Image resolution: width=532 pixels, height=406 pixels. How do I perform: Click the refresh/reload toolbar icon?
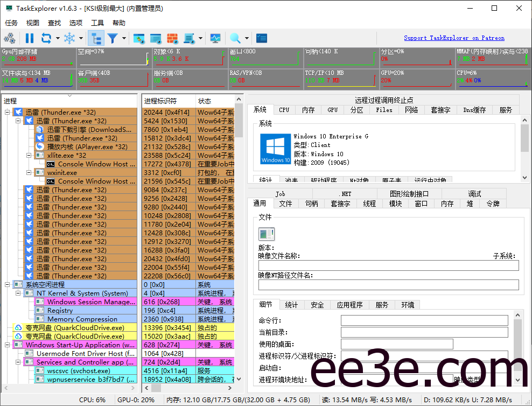click(x=46, y=38)
